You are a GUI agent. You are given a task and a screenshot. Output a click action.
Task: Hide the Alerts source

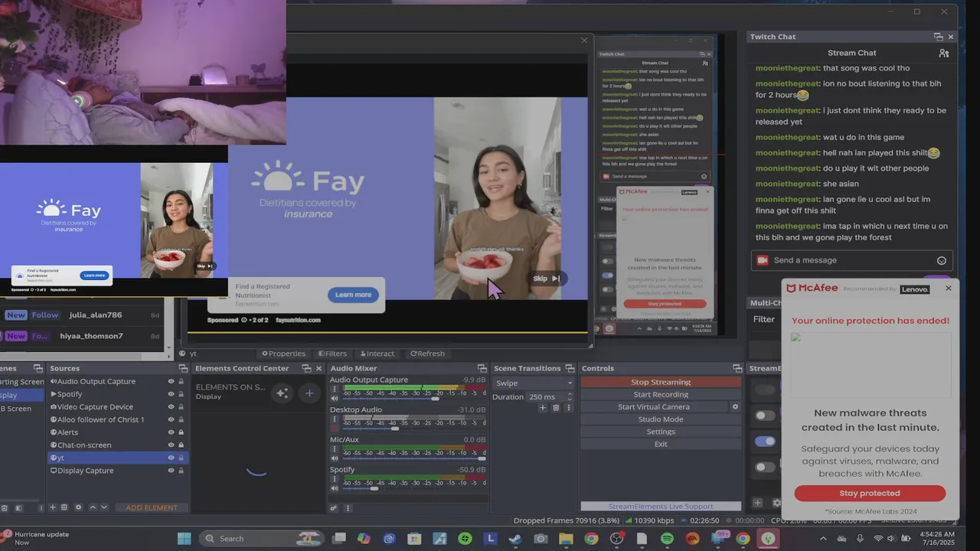pos(171,432)
